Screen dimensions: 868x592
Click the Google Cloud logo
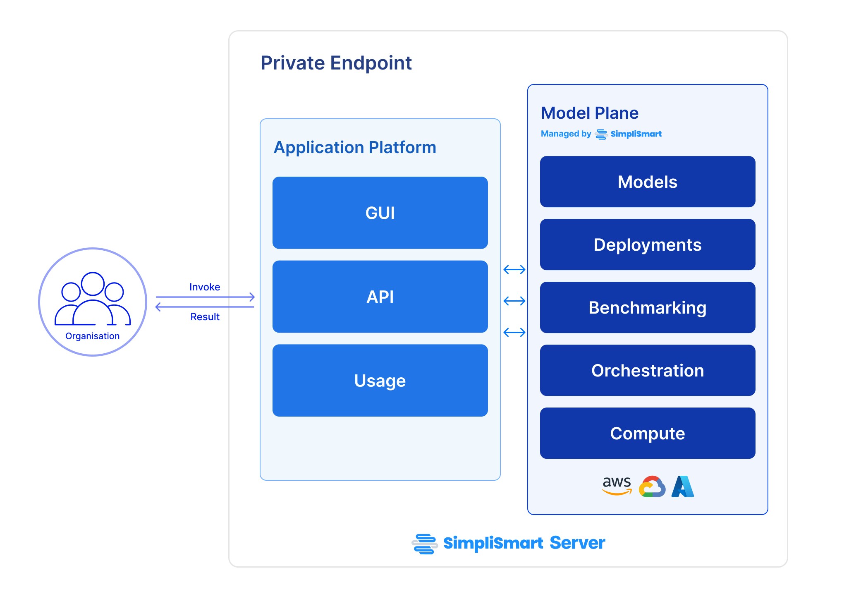(652, 487)
